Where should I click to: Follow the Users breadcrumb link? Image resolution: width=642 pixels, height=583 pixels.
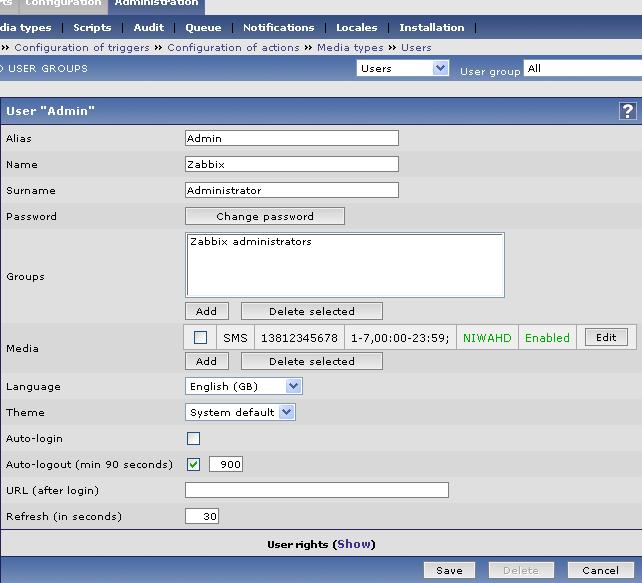[416, 47]
